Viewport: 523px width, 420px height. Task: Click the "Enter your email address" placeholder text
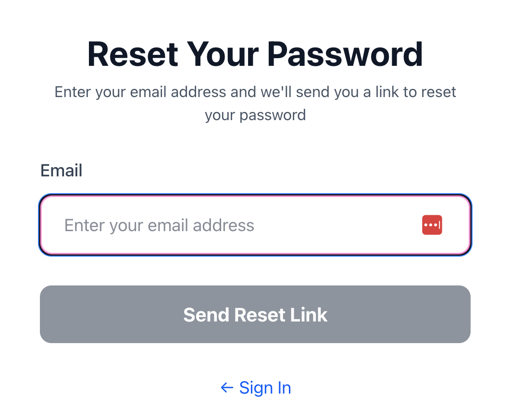coord(159,225)
